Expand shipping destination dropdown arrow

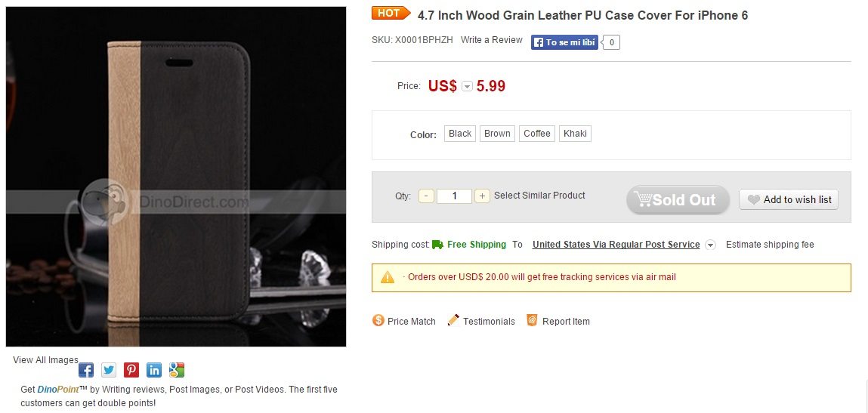pos(711,245)
